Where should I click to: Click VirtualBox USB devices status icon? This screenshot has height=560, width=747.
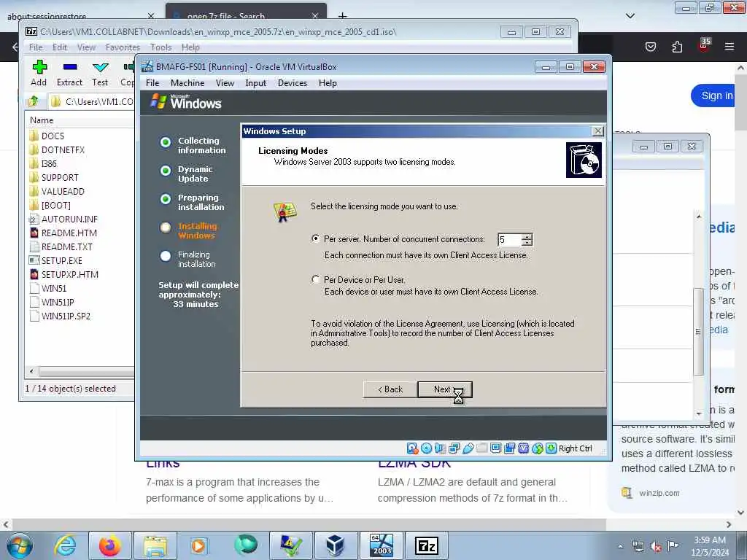point(468,448)
